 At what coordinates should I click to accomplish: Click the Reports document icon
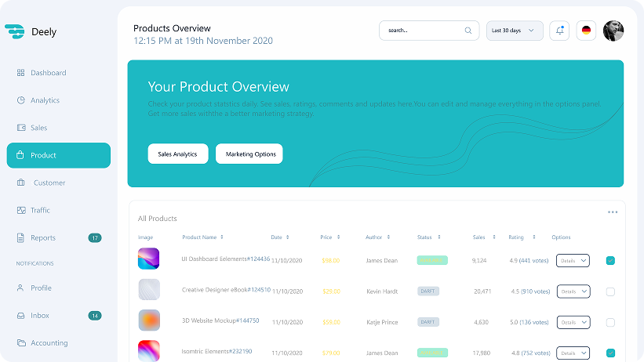coord(20,237)
